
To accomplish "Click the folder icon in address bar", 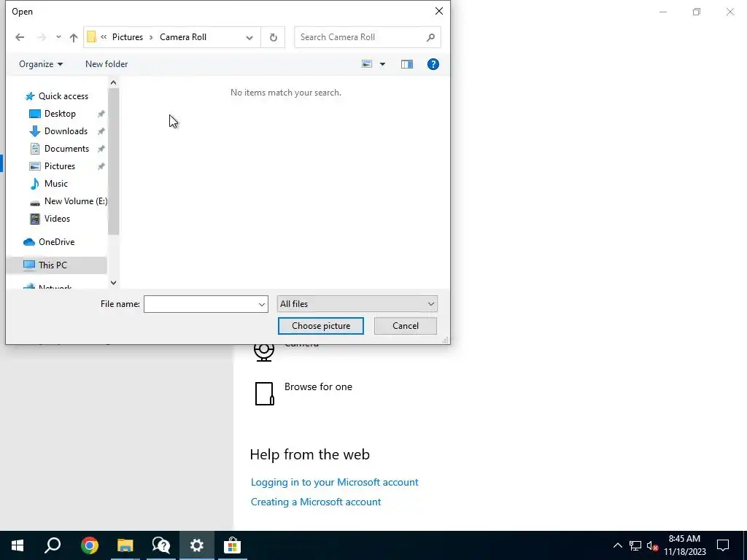I will point(91,37).
